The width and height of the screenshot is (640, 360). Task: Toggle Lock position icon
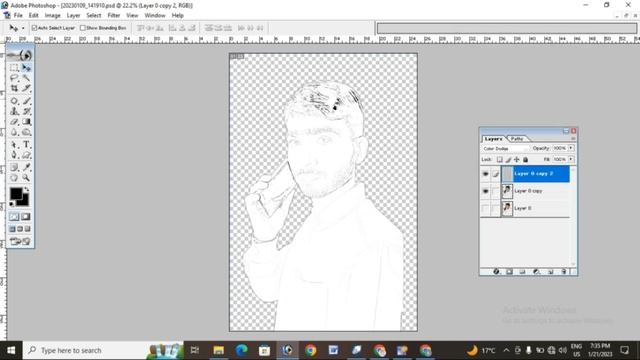(x=517, y=160)
